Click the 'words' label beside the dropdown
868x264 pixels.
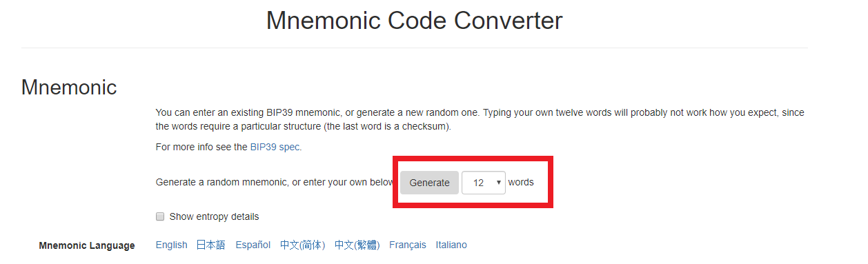click(x=521, y=183)
